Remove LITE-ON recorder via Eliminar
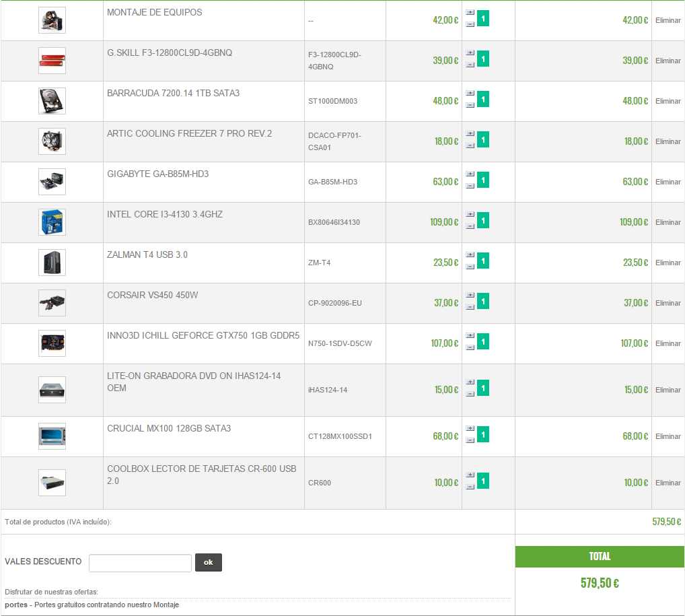The image size is (685, 616). (x=668, y=390)
